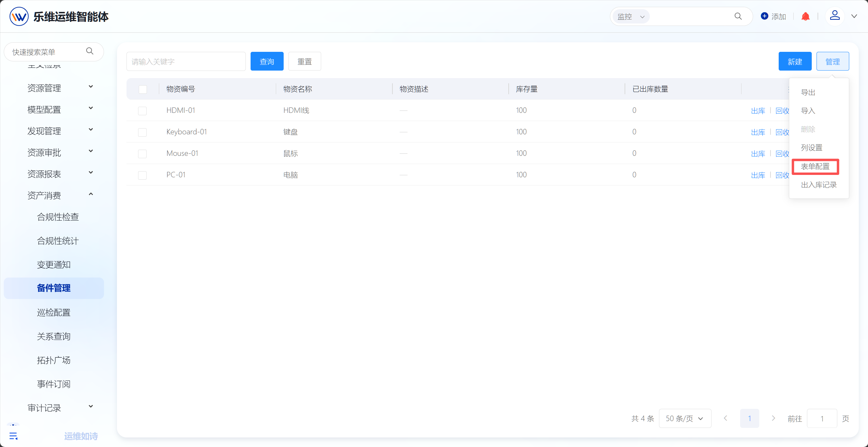Focus the page jump number field
Screen dimensions: 868x447
822,418
